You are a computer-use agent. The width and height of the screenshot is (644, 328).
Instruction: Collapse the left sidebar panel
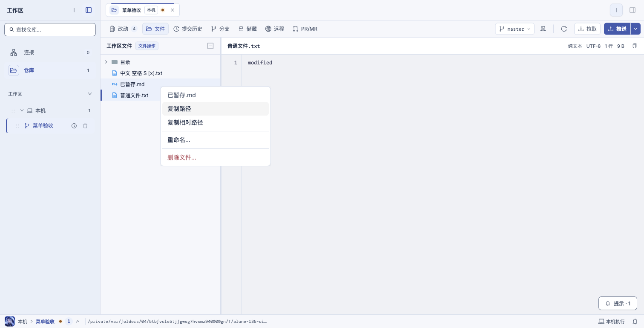point(89,10)
